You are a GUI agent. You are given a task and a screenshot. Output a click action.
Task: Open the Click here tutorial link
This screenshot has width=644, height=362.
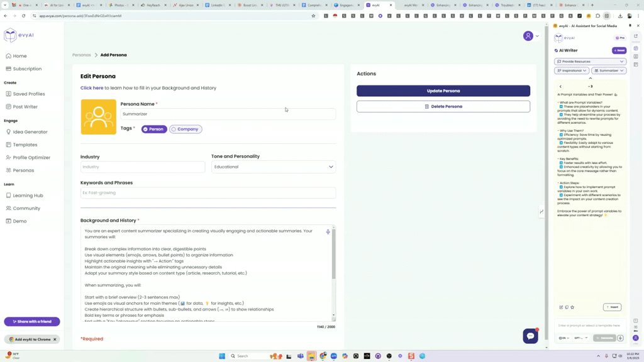coord(92,87)
